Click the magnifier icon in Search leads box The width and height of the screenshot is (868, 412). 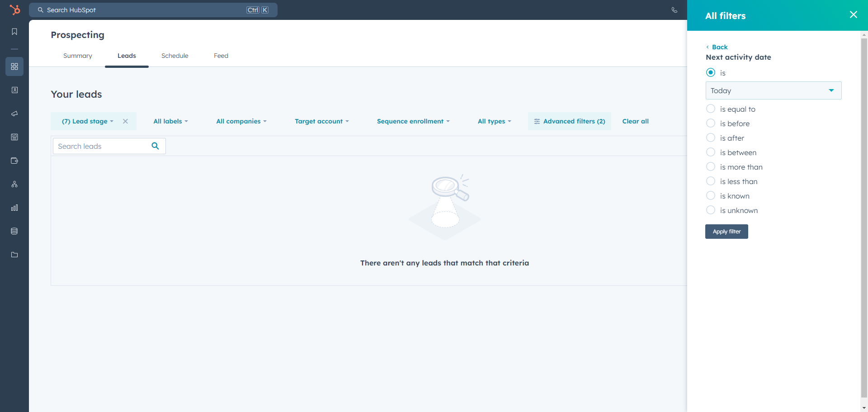(155, 146)
